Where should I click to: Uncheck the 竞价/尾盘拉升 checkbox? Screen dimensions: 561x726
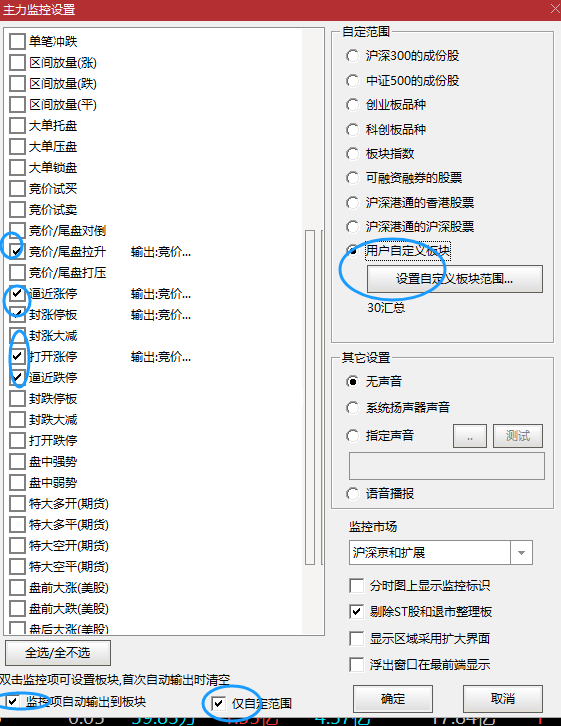coord(17,251)
